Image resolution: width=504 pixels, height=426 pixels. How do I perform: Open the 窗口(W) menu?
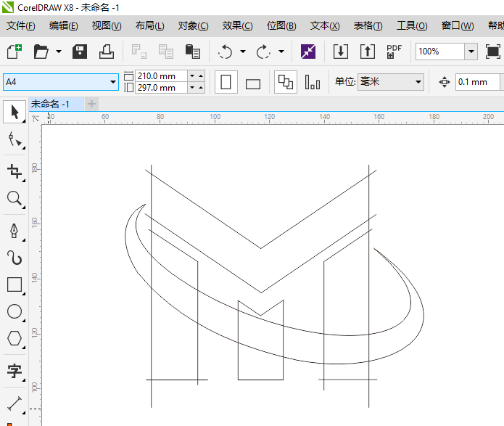(458, 25)
